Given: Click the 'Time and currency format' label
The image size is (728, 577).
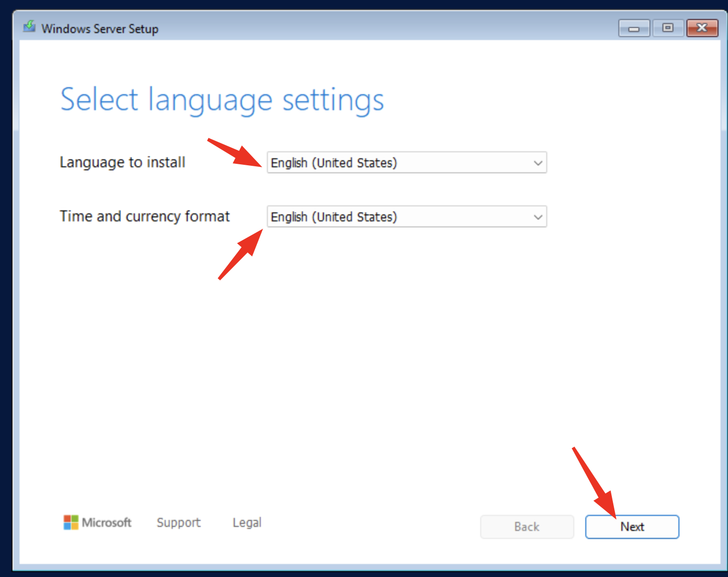Looking at the screenshot, I should [x=145, y=216].
